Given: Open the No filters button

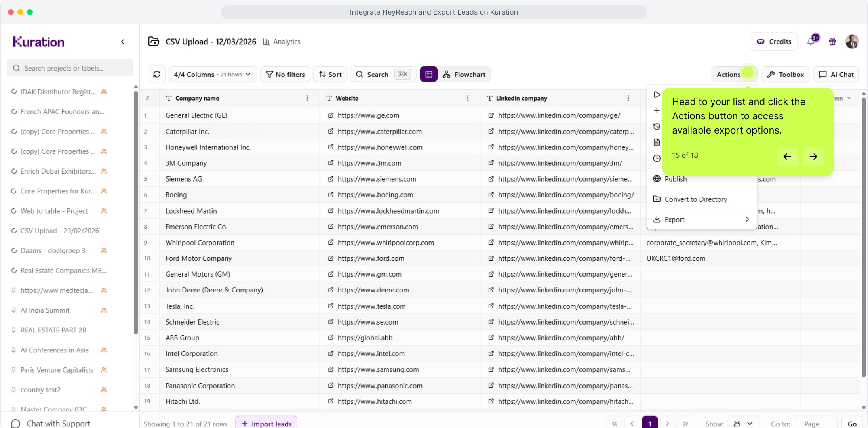Looking at the screenshot, I should pos(285,75).
